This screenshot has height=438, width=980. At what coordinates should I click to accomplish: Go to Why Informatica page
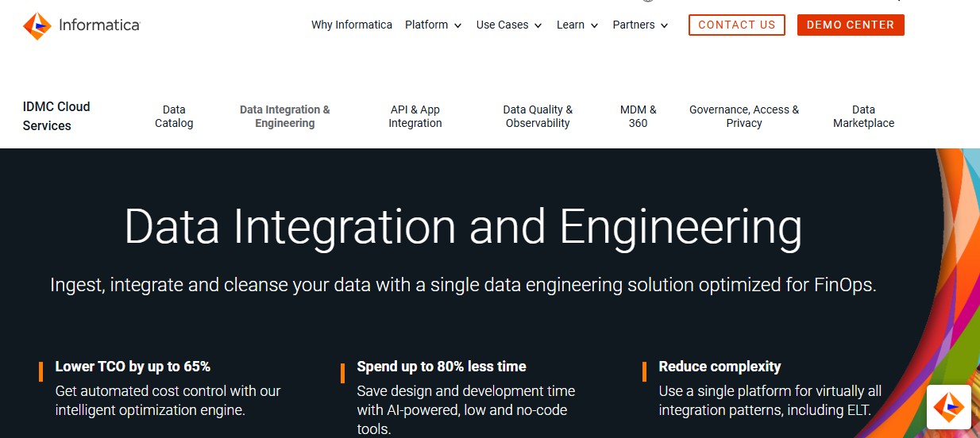pyautogui.click(x=352, y=25)
